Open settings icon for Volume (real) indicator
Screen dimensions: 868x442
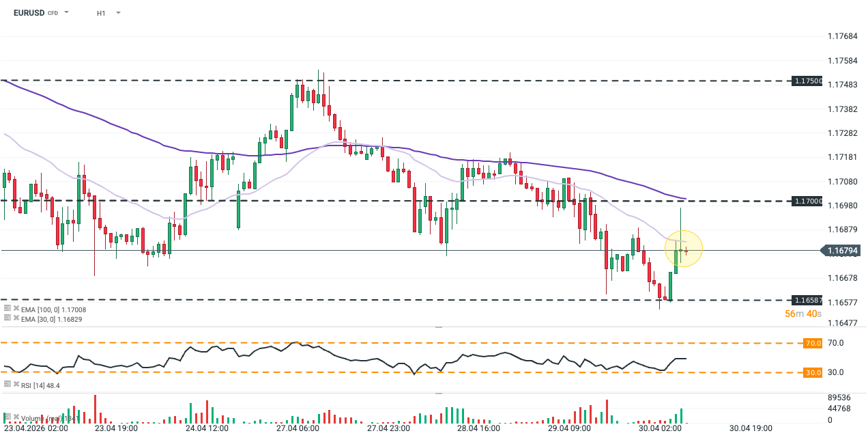point(7,416)
